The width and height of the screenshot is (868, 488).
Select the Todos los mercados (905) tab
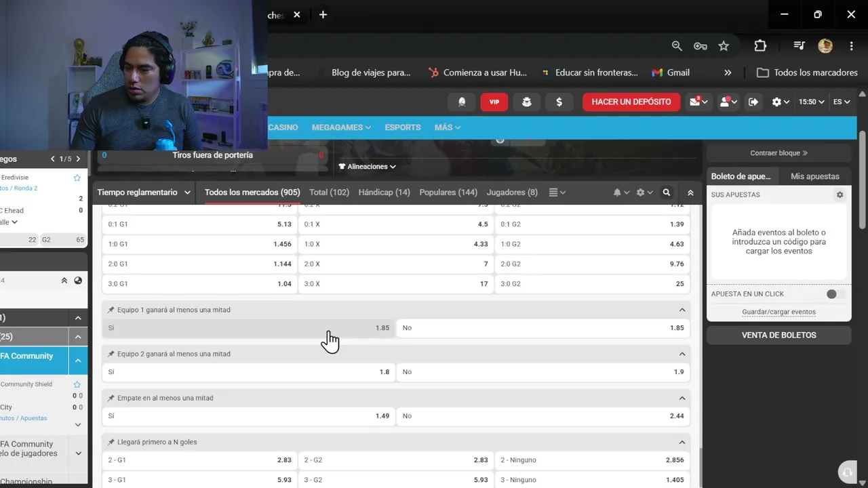click(252, 192)
